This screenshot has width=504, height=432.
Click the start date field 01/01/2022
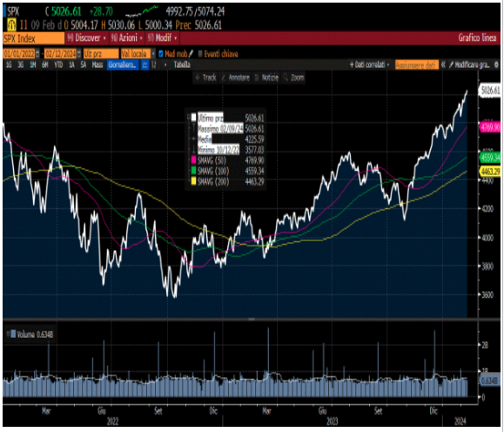[19, 53]
